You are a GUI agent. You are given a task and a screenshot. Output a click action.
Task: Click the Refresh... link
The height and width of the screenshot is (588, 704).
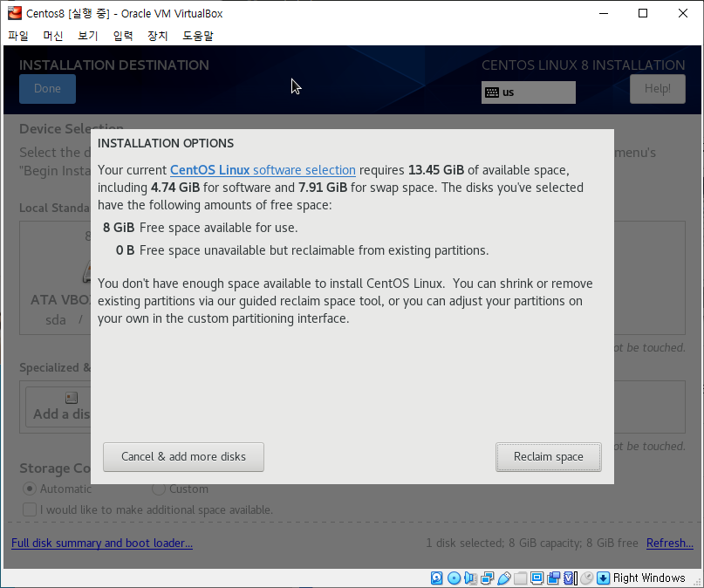click(670, 544)
